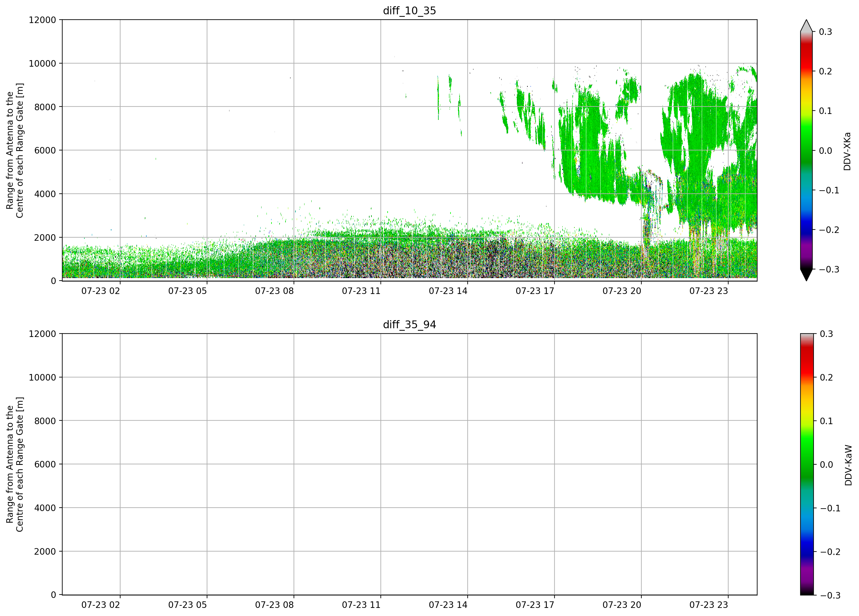Click the 07-23 23 x-tick label on the bottom plot
Image resolution: width=859 pixels, height=616 pixels.
pyautogui.click(x=709, y=605)
